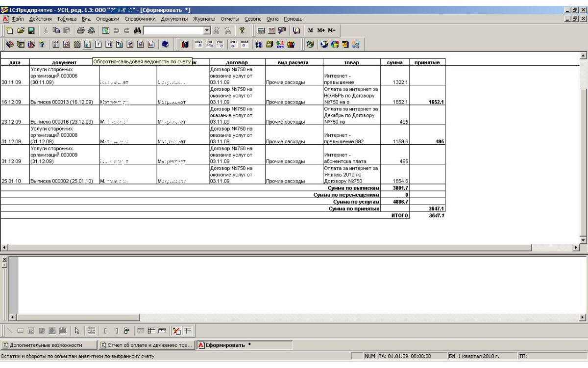588x368 pixels.
Task: Click the Print icon in the toolbar
Action: tap(81, 31)
